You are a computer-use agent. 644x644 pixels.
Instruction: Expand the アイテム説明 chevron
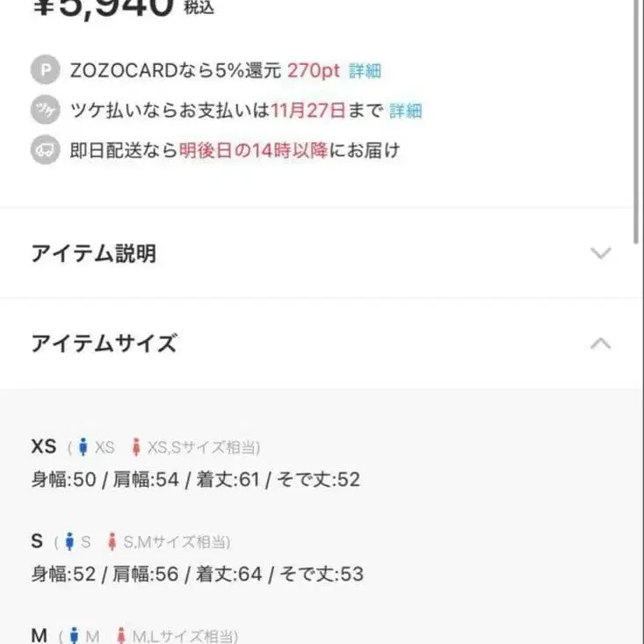click(x=601, y=254)
